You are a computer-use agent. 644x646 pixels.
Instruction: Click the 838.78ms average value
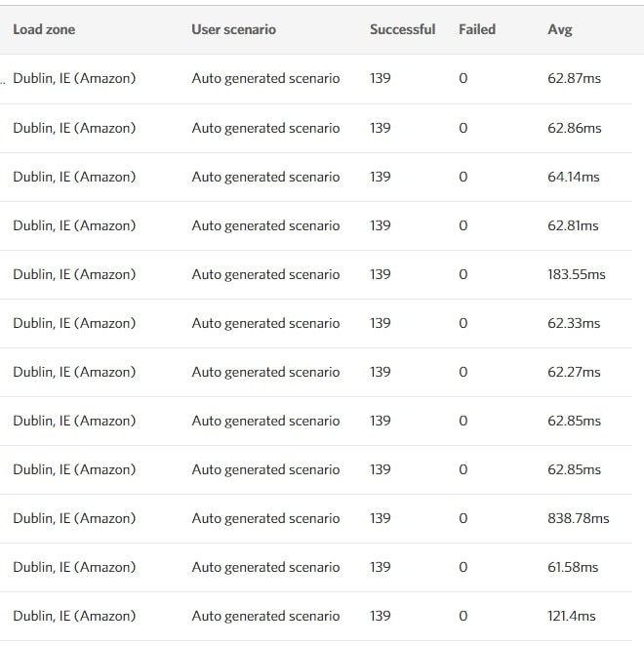point(578,518)
